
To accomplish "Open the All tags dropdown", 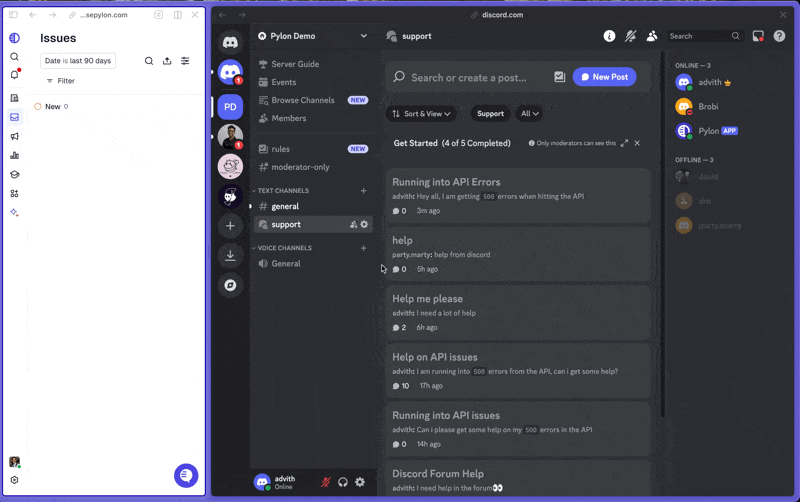I will point(529,114).
